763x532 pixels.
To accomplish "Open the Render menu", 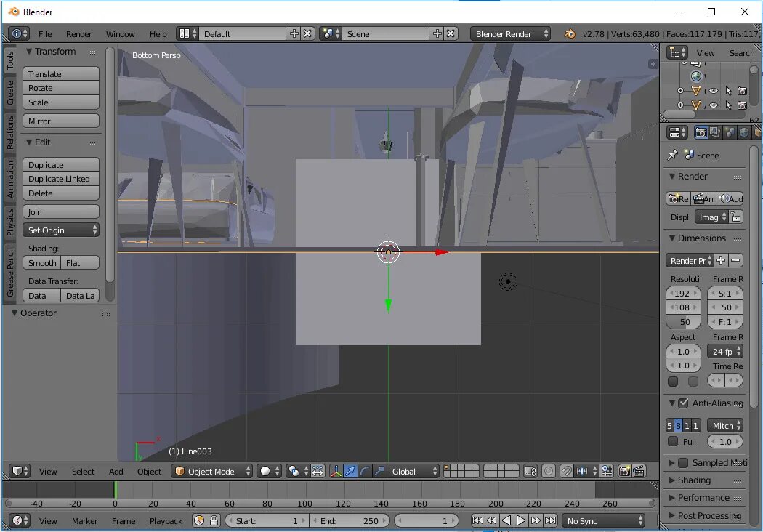I will pos(78,33).
